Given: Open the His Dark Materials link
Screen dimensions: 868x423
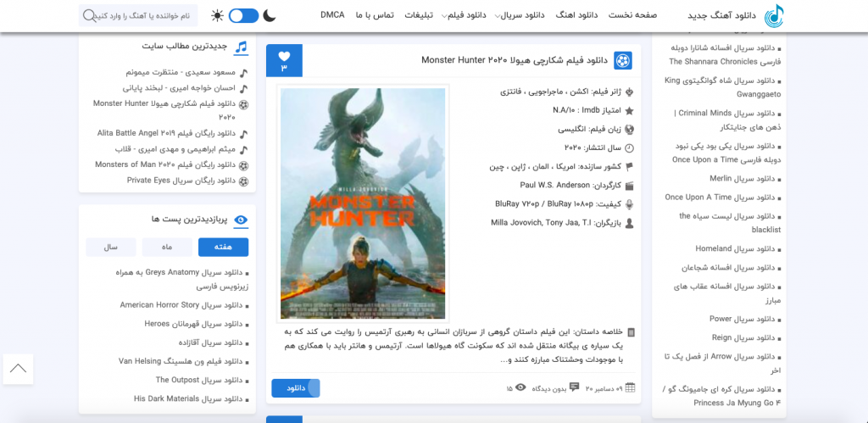Looking at the screenshot, I should (x=189, y=398).
